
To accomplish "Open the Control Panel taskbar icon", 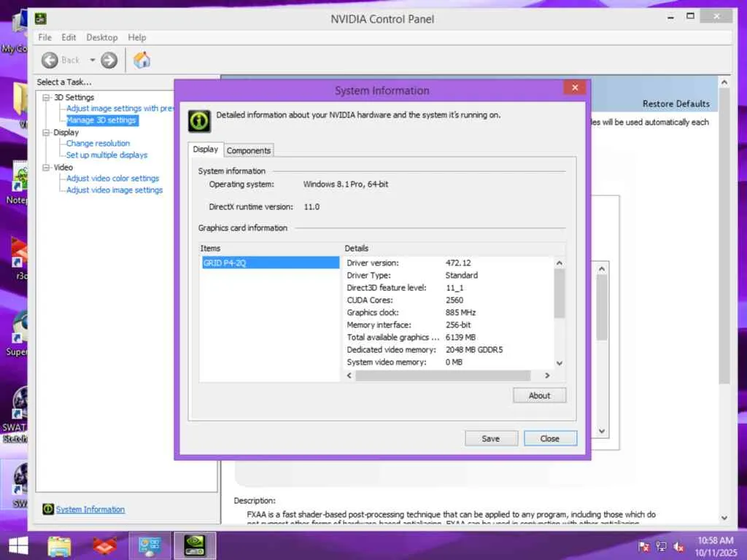I will pos(150,545).
